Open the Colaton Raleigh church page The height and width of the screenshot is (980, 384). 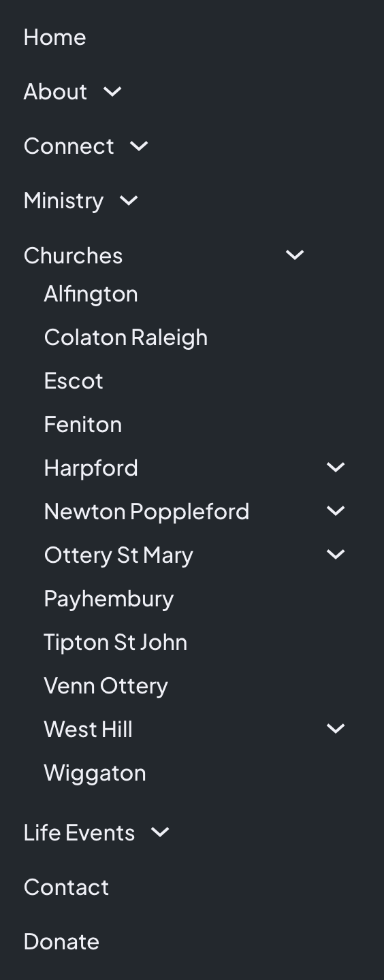tap(126, 338)
